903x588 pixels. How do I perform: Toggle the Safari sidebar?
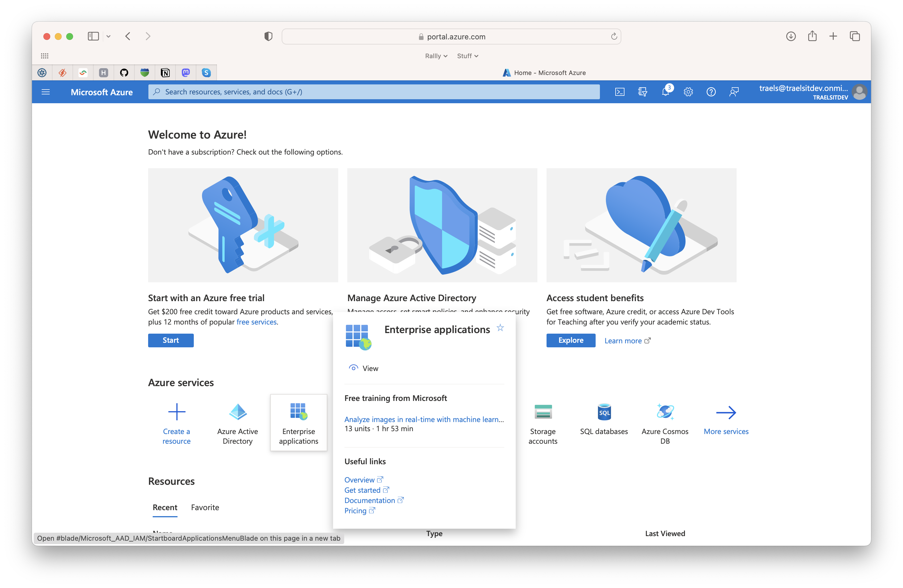tap(93, 37)
